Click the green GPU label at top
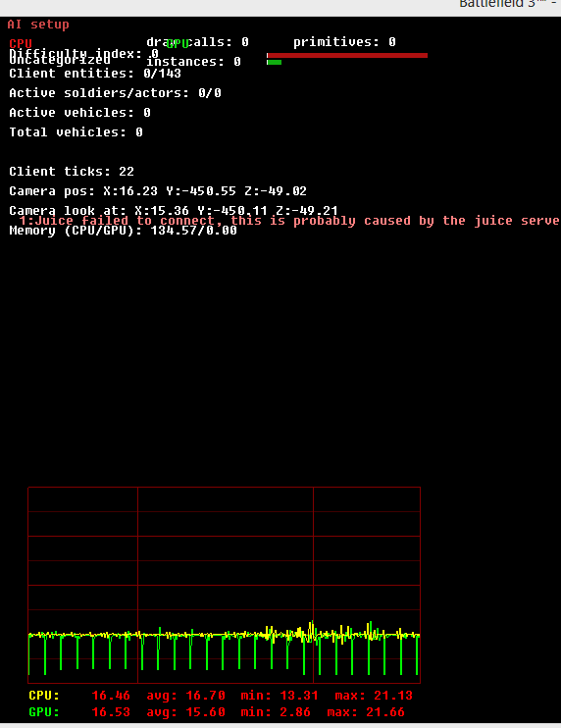Viewport: 561px width, 728px height. tap(178, 44)
